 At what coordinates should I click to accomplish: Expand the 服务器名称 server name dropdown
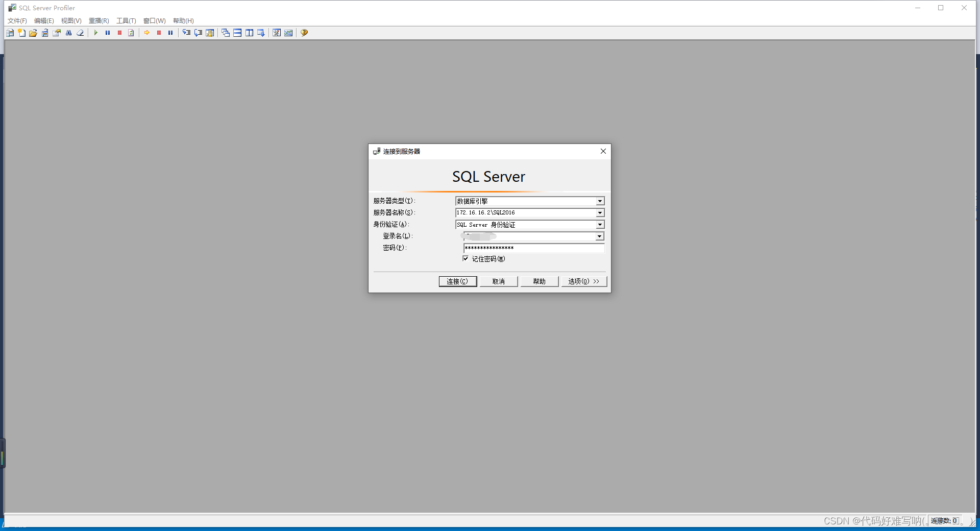tap(600, 212)
